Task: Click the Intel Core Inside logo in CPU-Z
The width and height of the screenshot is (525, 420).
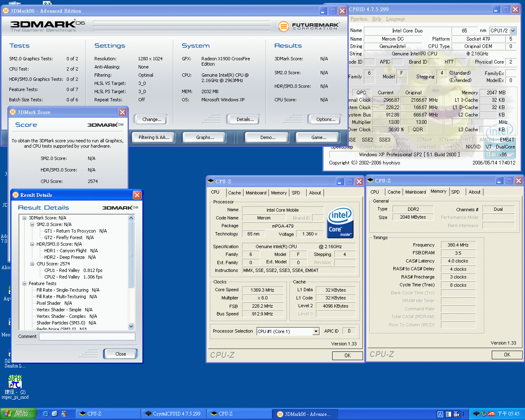Action: tap(340, 222)
